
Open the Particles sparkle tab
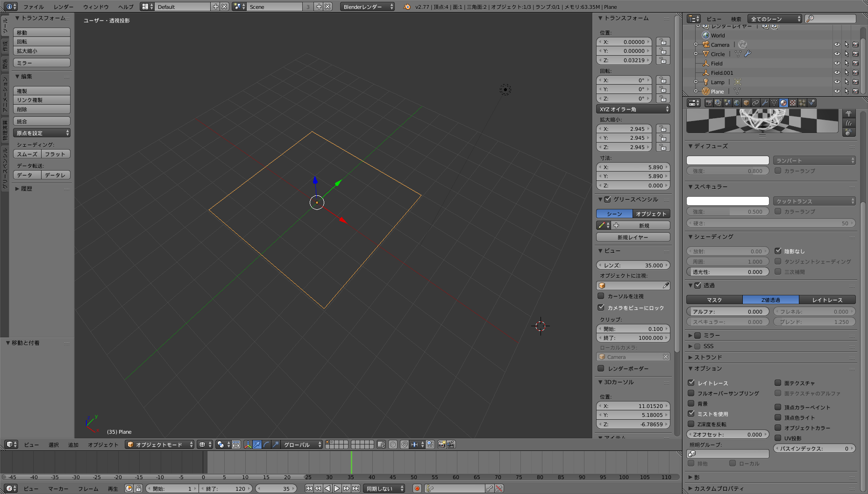click(802, 103)
